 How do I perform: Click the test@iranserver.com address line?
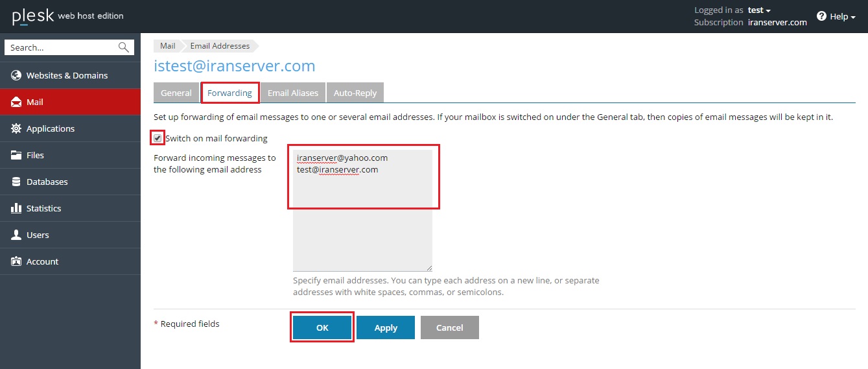click(x=337, y=169)
